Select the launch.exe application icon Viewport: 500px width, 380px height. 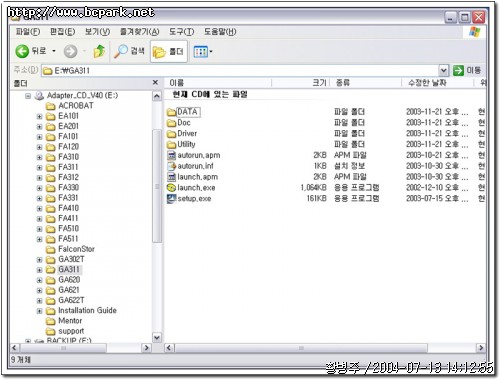point(171,188)
